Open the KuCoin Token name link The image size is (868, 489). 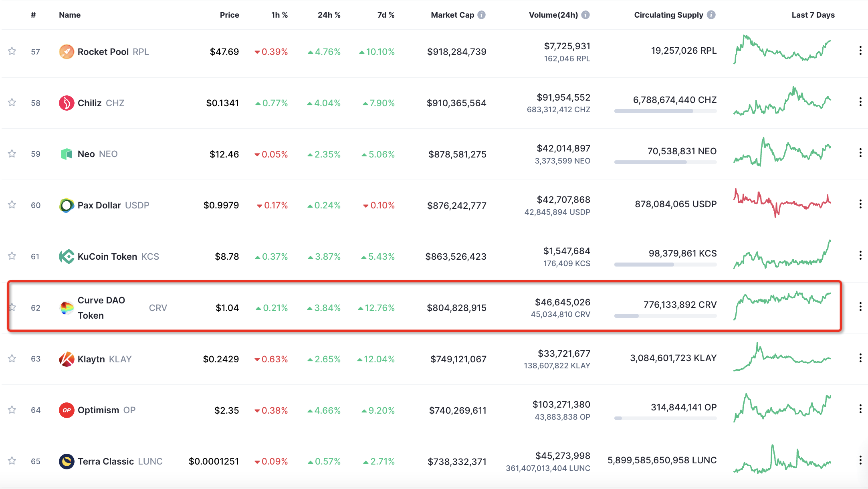tap(107, 257)
